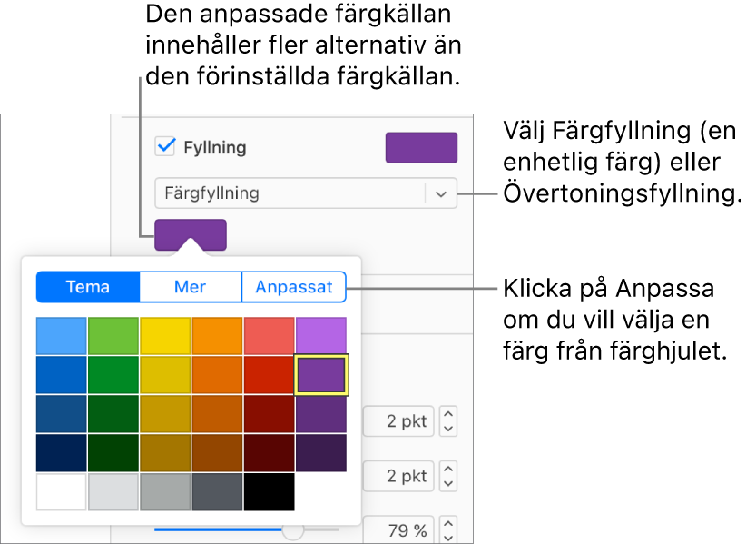
Task: Uncheck the Fyllning checkbox
Action: (x=165, y=146)
